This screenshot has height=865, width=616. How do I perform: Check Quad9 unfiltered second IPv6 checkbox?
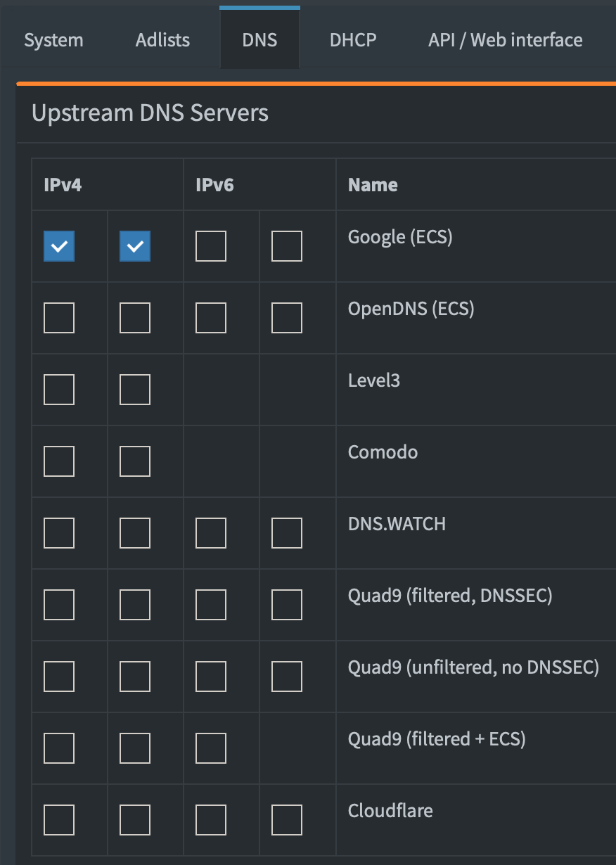coord(287,677)
